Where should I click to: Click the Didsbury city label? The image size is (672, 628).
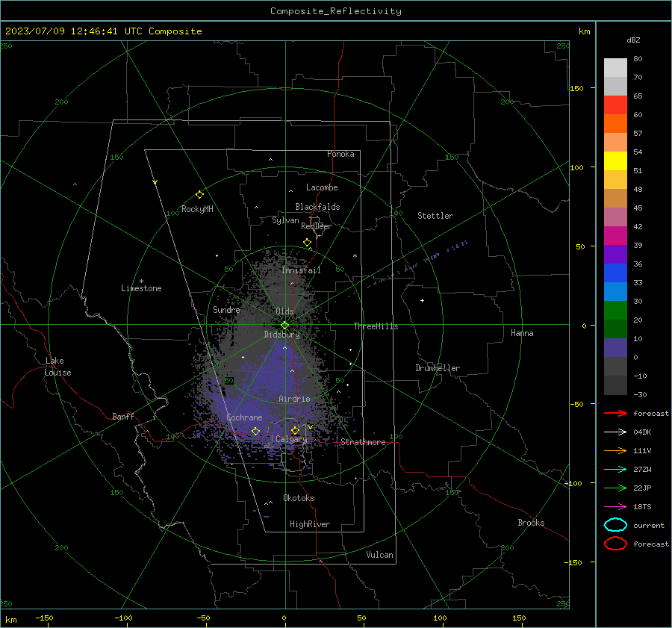coord(281,335)
